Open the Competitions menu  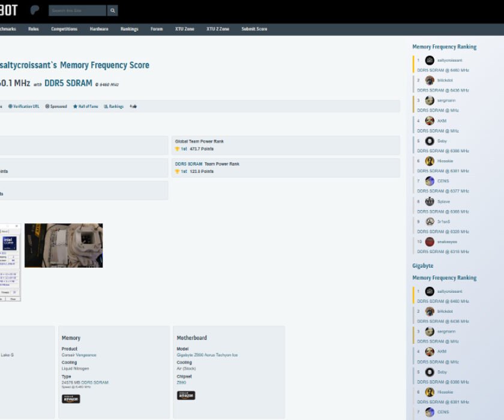pyautogui.click(x=64, y=29)
